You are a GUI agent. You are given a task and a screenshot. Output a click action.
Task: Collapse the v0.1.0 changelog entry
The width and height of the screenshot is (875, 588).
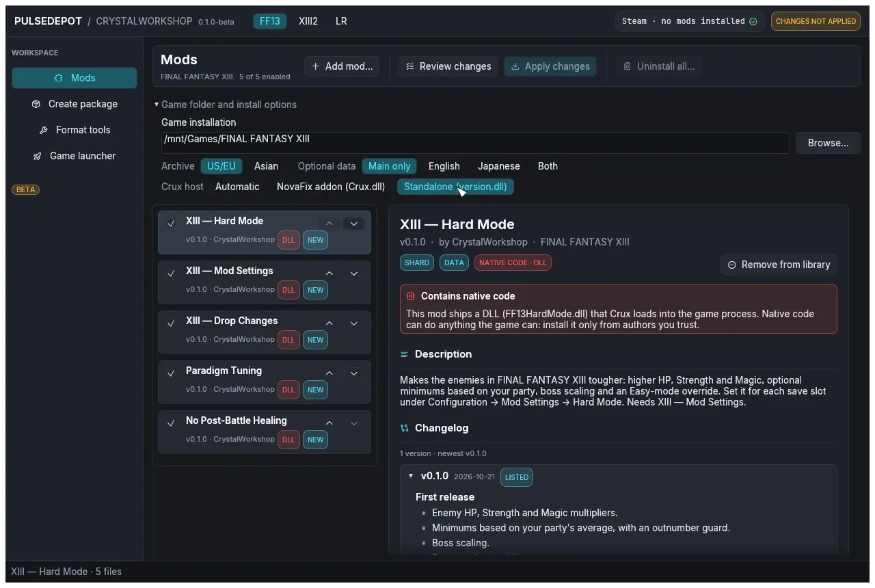click(411, 476)
